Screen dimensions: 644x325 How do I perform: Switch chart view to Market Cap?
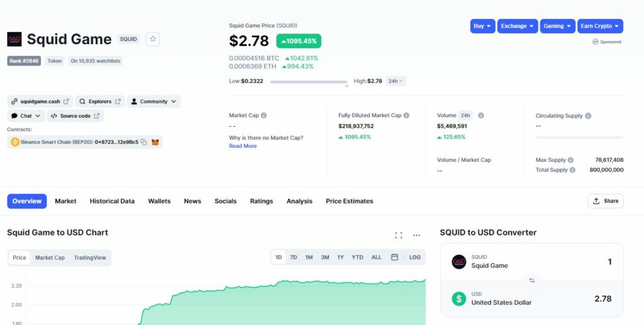50,258
